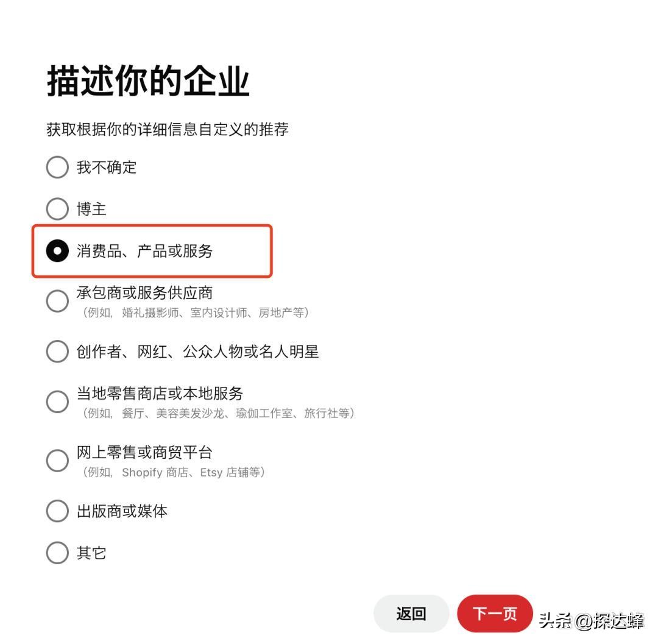658x644 pixels.
Task: Click the selected 消费品、产品或服务 radio circle
Action: [57, 251]
